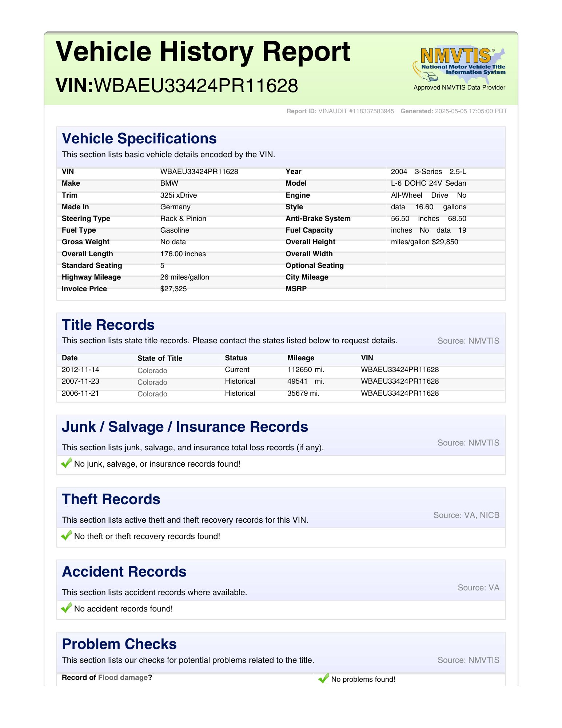Click the Vehicle Specifications heading
The image size is (562, 728).
coord(139,139)
